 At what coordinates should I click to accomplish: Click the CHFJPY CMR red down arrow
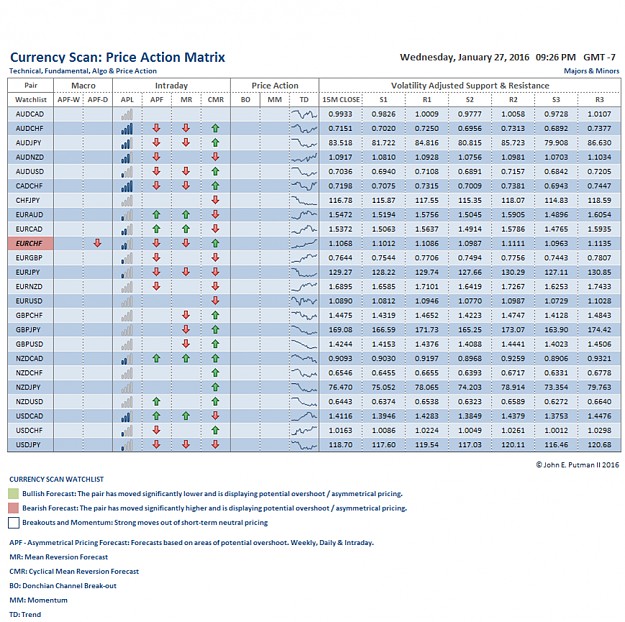[x=215, y=200]
